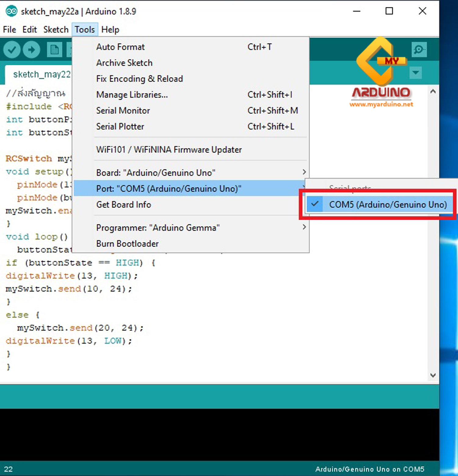This screenshot has height=476, width=458.
Task: Open Serial Monitor via the magnifier icon
Action: (x=419, y=49)
